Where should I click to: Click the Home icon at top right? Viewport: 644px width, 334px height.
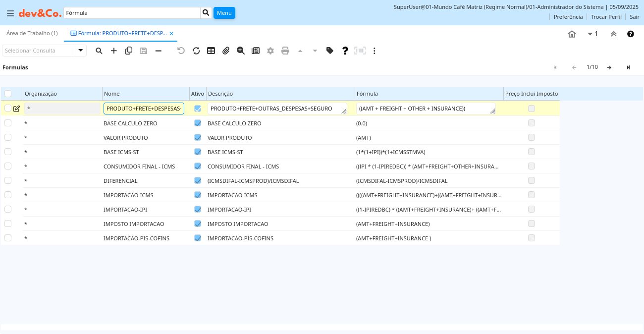pos(572,34)
